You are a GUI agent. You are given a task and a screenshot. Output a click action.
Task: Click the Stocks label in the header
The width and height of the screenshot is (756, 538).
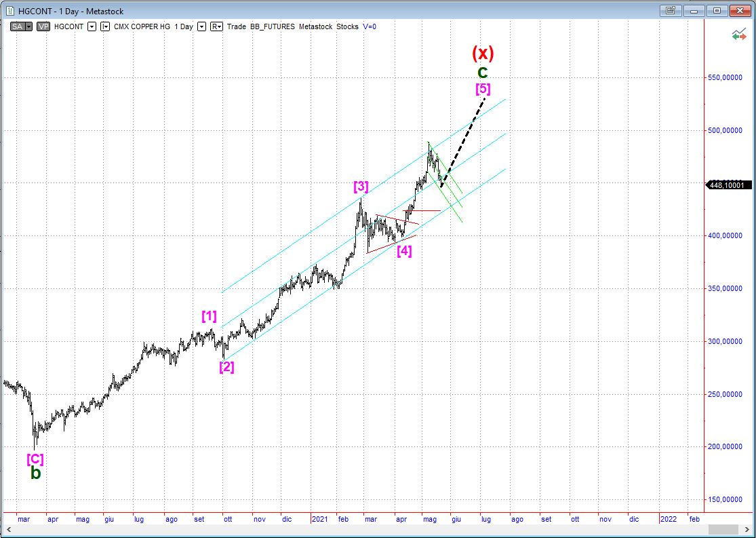coord(347,27)
